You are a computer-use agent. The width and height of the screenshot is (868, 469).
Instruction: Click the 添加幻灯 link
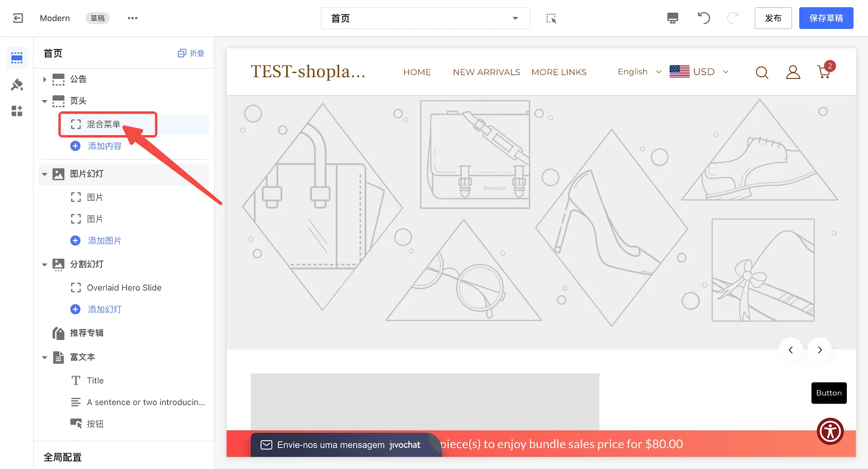tap(105, 309)
